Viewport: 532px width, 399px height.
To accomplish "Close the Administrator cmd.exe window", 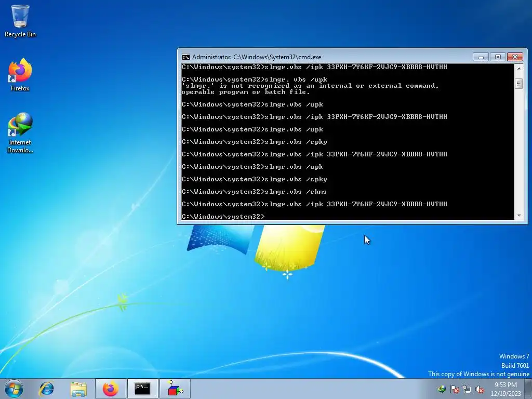I will coord(515,57).
